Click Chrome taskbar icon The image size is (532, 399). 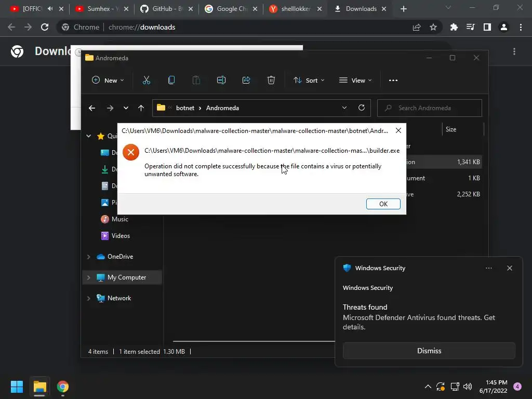click(x=63, y=387)
